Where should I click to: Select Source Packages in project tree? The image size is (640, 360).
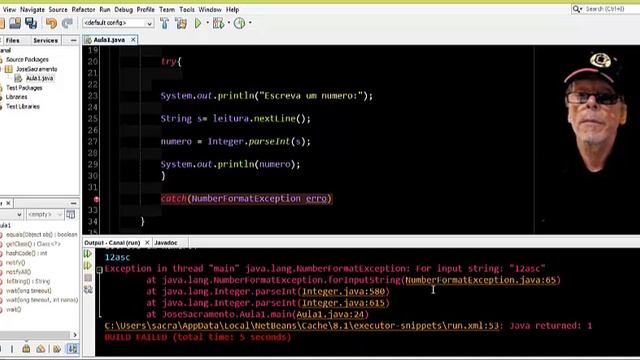27,60
